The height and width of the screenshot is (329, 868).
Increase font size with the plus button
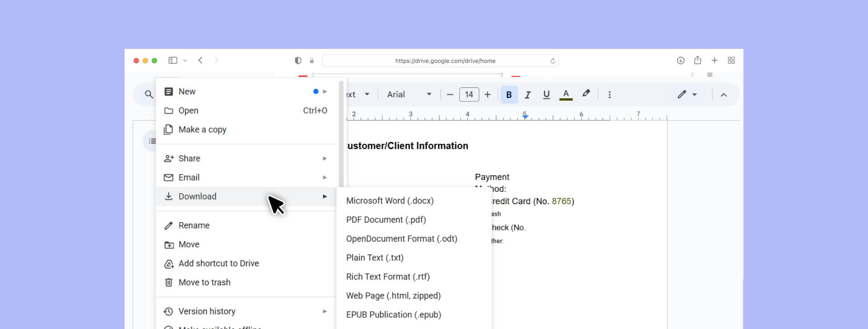coord(487,95)
